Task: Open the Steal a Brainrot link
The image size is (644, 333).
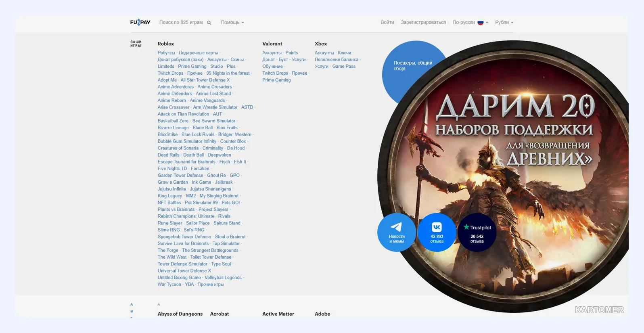Action: [230, 237]
